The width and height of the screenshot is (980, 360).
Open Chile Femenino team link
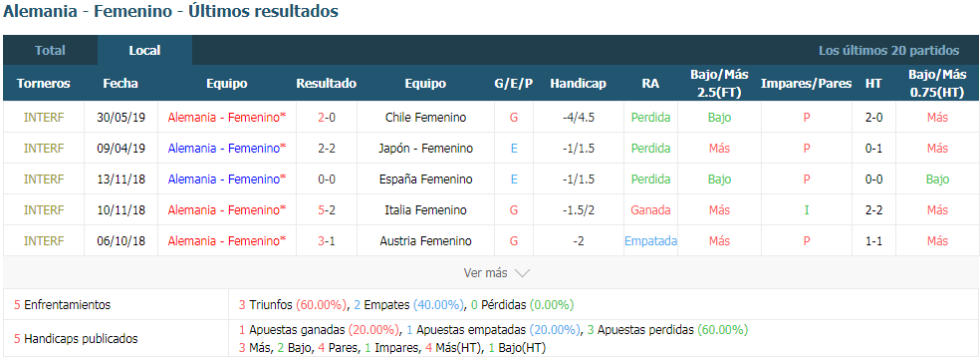pyautogui.click(x=425, y=117)
